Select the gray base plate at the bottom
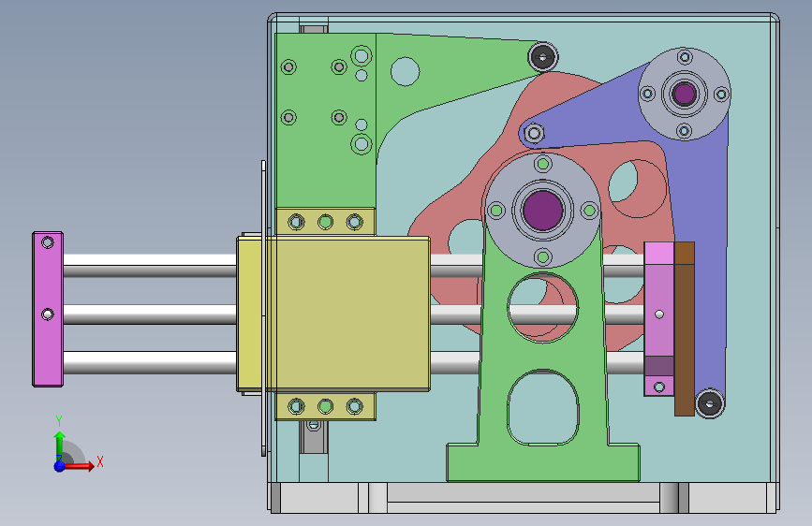This screenshot has width=812, height=526. pos(524,498)
